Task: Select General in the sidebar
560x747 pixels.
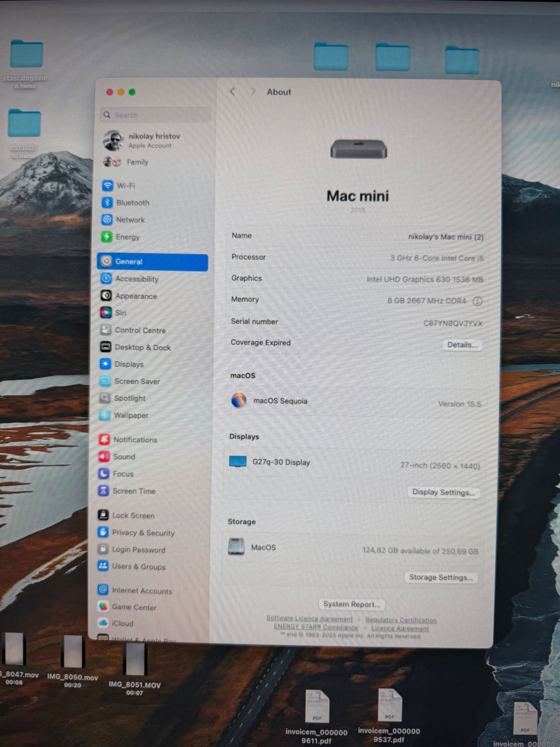Action: [152, 262]
